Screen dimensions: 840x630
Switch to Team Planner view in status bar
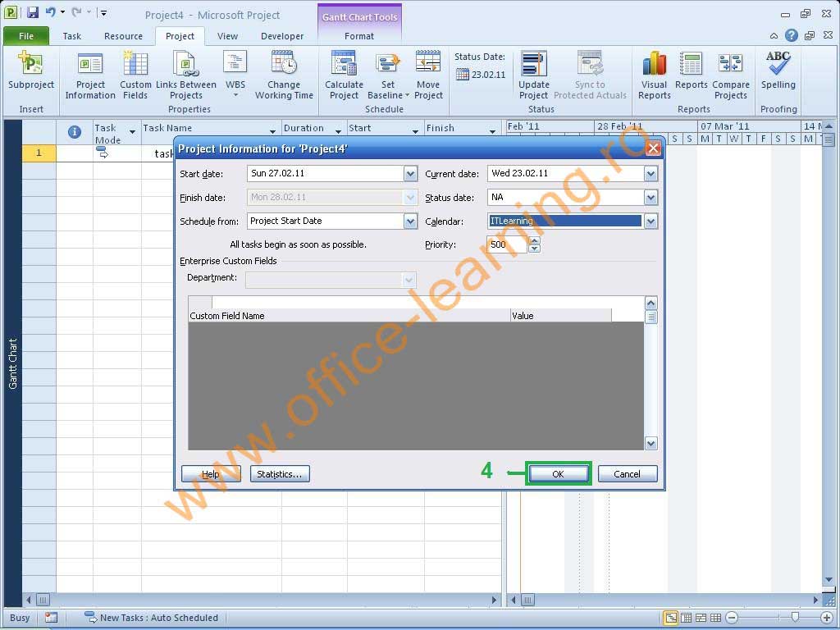(701, 618)
